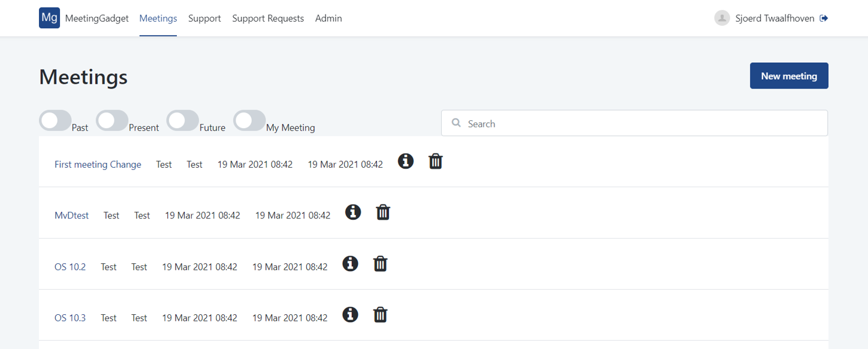Go to the Support menu item
868x349 pixels.
coord(204,19)
